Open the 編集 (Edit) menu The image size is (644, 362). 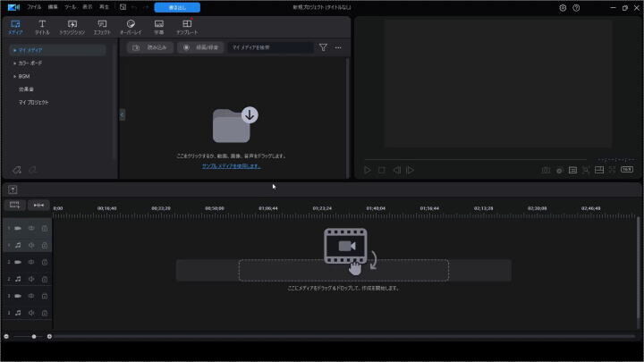(x=53, y=7)
